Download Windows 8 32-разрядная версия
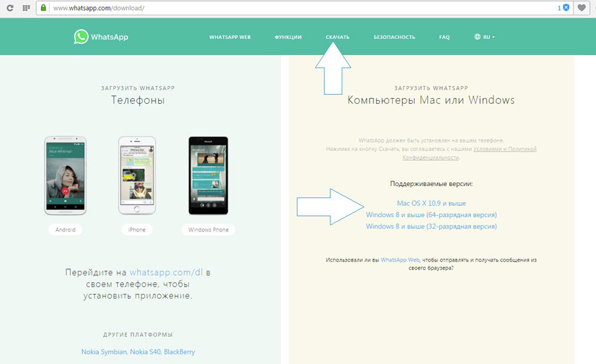This screenshot has height=364, width=596. point(431,226)
